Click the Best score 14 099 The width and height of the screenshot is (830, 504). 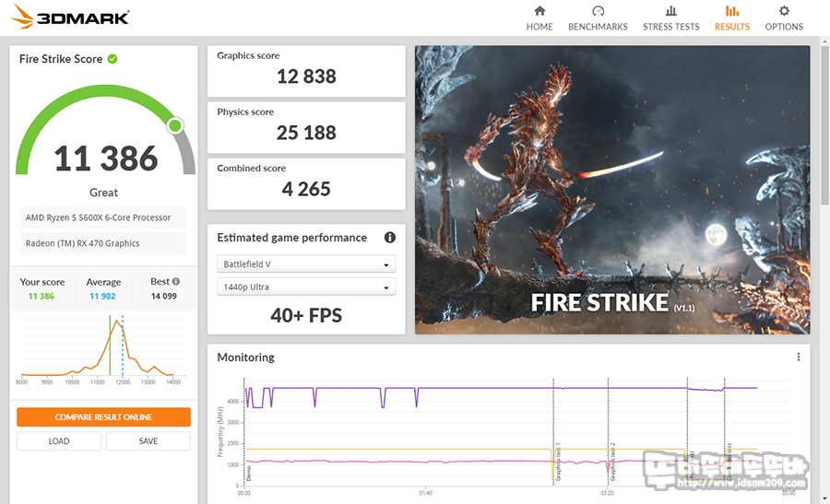coord(163,296)
